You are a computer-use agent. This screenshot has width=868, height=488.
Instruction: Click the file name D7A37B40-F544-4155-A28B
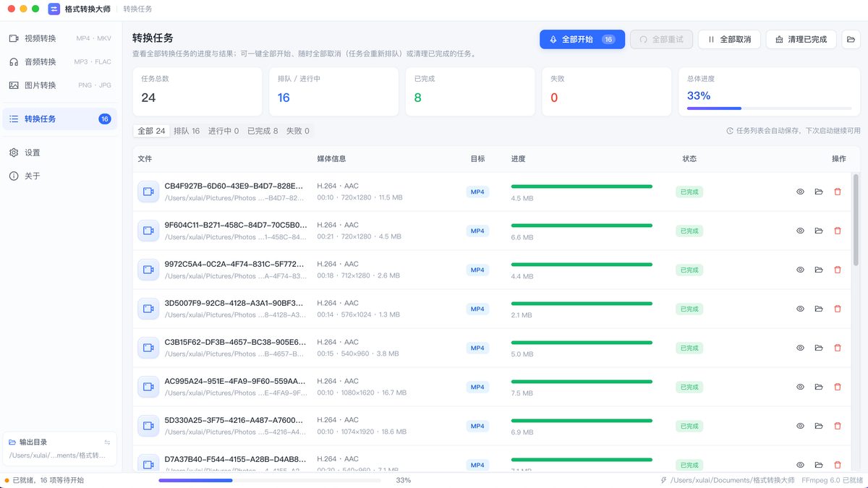click(x=235, y=459)
